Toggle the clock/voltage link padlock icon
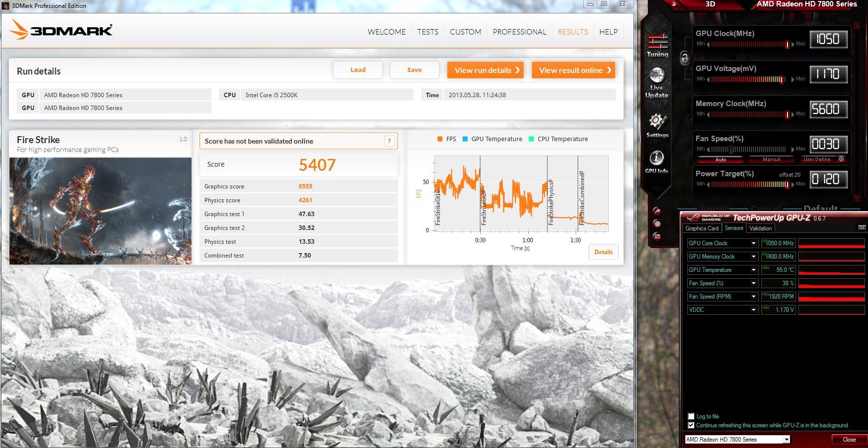The height and width of the screenshot is (448, 868). [x=684, y=58]
